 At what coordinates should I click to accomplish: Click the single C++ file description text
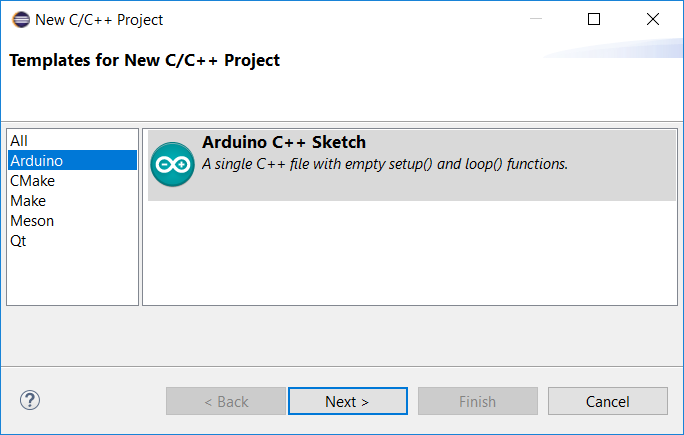385,164
